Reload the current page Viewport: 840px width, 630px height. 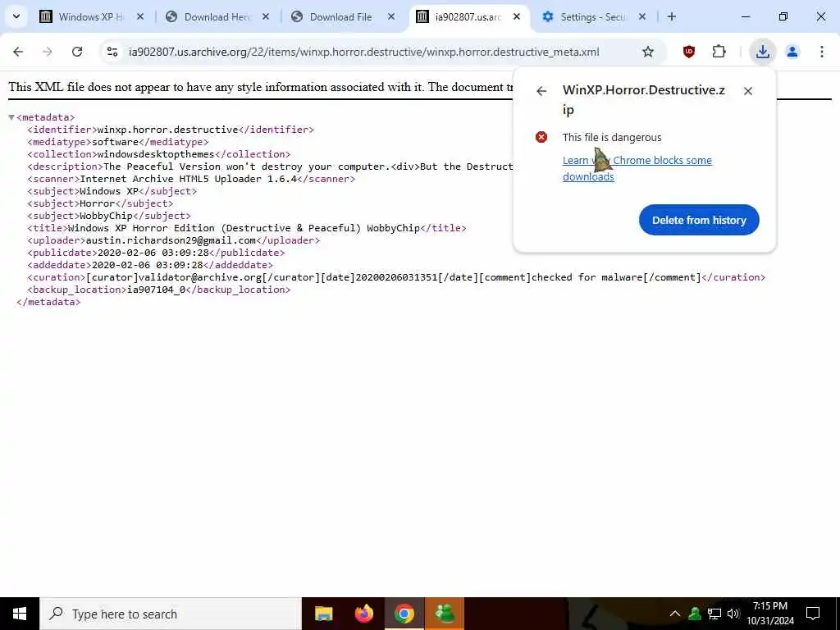click(x=77, y=52)
